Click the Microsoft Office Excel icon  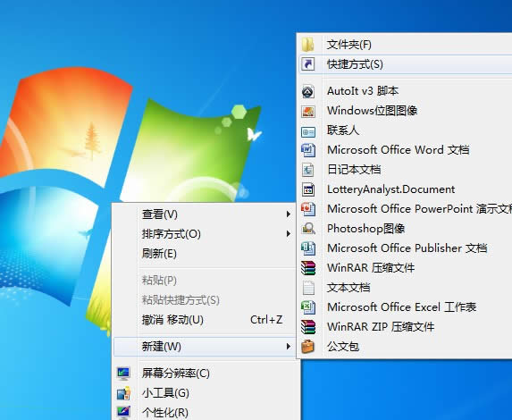click(308, 307)
